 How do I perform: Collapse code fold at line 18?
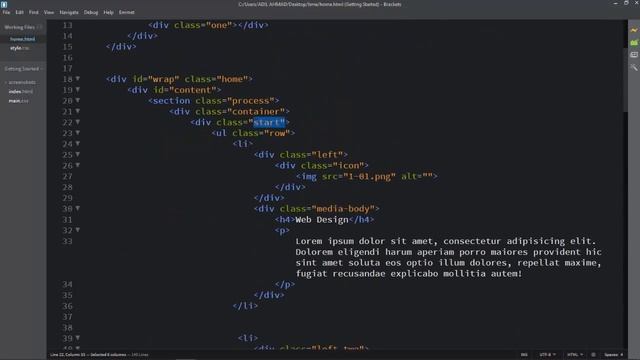coord(78,79)
